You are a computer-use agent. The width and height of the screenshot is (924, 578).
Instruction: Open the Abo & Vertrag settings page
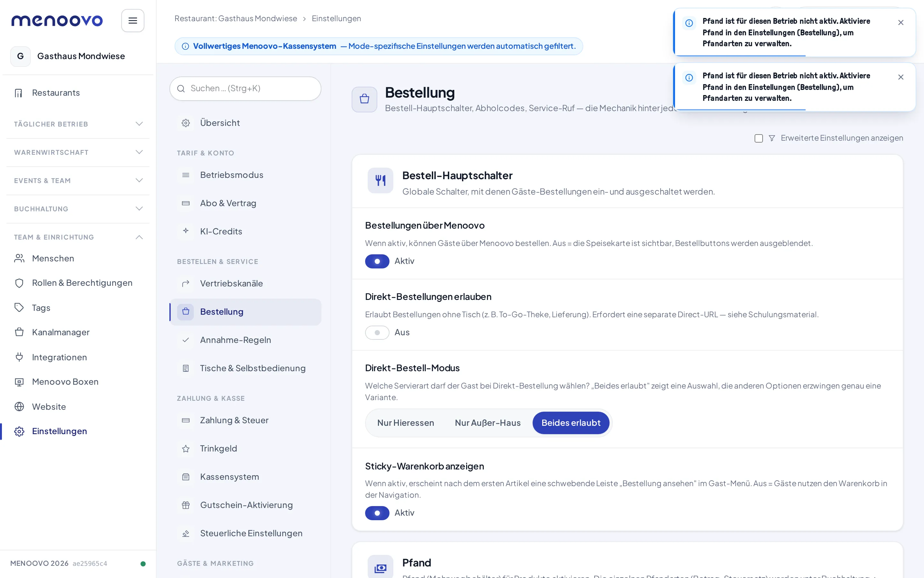[245, 203]
